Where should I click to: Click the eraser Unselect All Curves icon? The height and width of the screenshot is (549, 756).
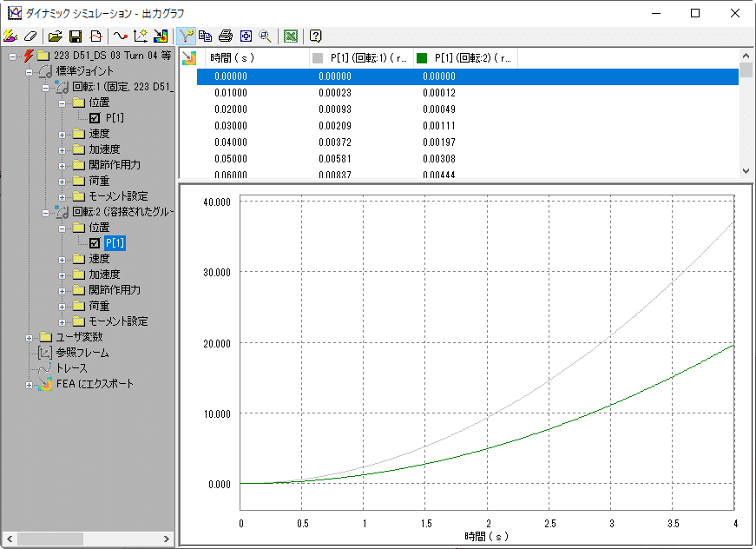click(x=30, y=36)
